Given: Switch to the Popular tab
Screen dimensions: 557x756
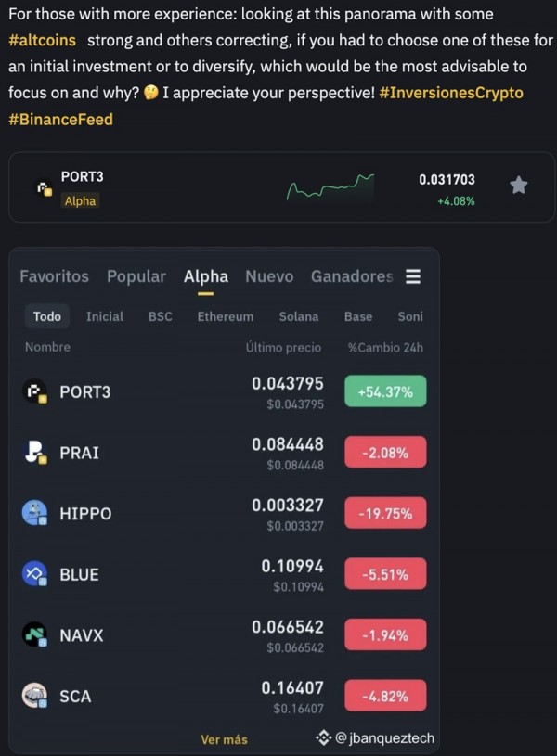Looking at the screenshot, I should pyautogui.click(x=136, y=276).
